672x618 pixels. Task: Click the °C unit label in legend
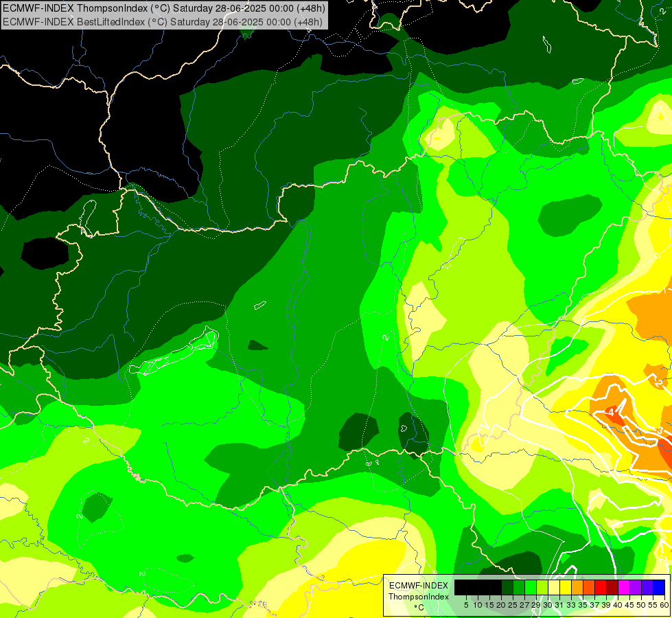click(x=419, y=608)
